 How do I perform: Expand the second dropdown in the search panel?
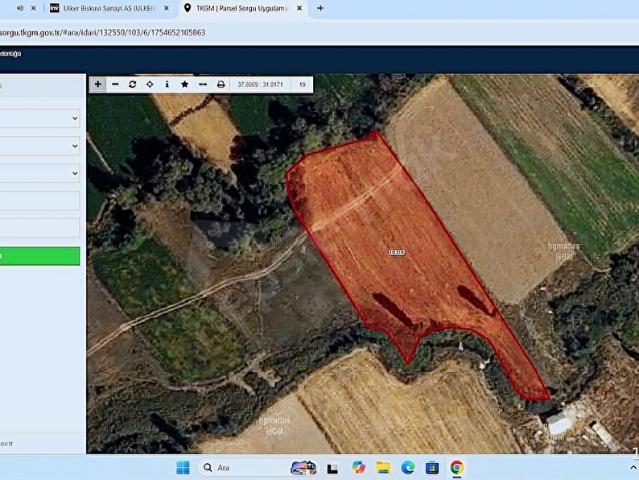tap(40, 146)
